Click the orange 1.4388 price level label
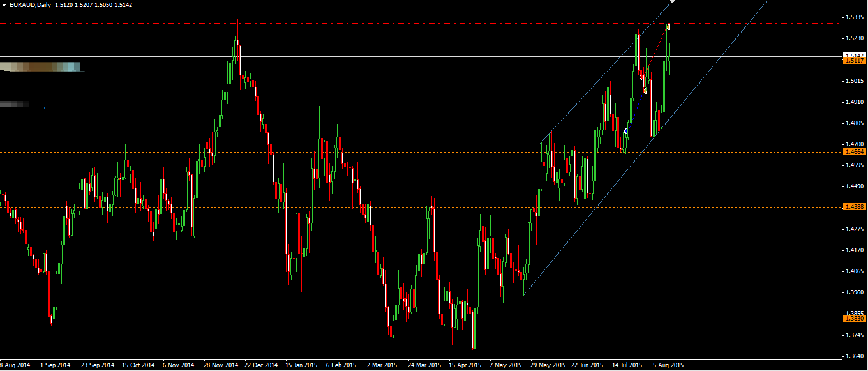 [x=855, y=207]
